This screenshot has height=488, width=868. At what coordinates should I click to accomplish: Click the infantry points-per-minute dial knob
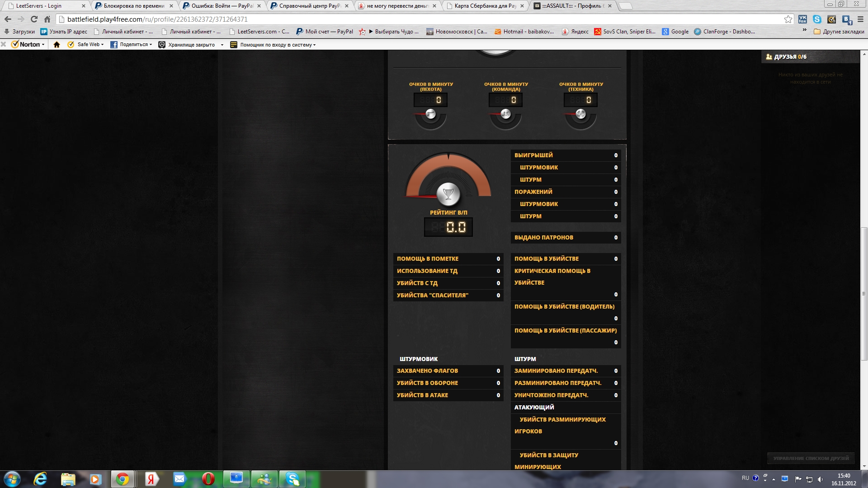431,114
